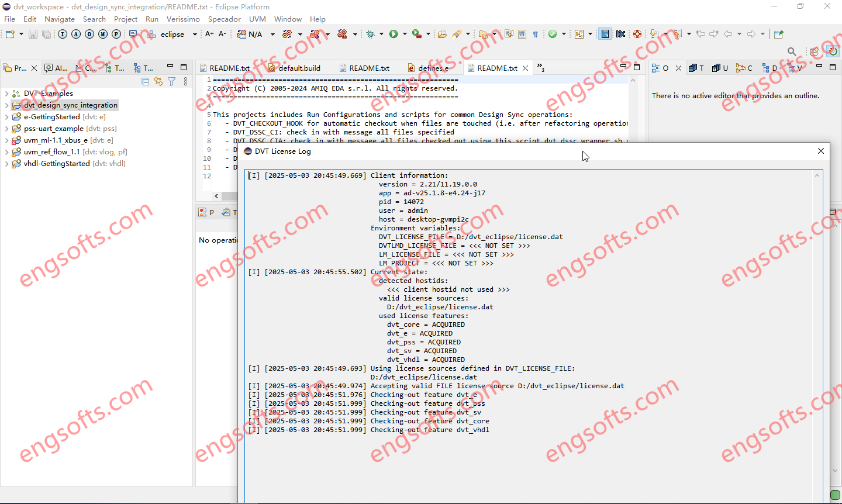Viewport: 842px width, 504px height.
Task: Maximize the Outline panel
Action: pyautogui.click(x=832, y=67)
